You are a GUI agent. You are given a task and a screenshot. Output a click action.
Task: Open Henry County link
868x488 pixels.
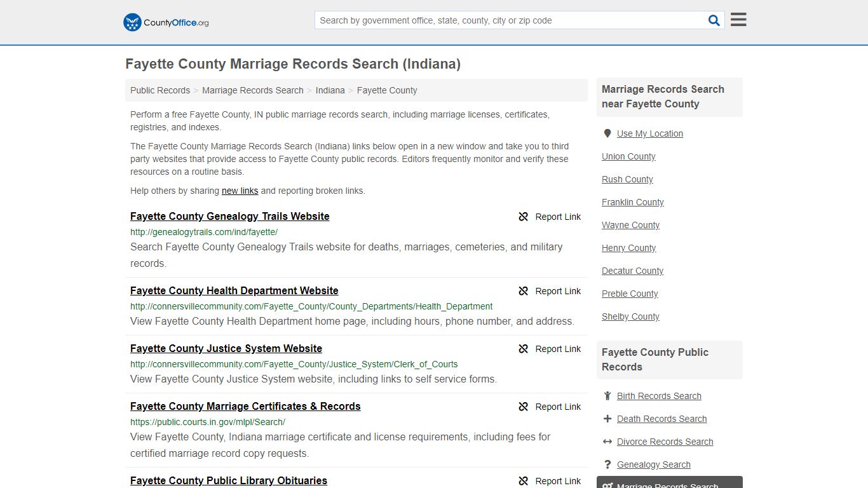629,248
